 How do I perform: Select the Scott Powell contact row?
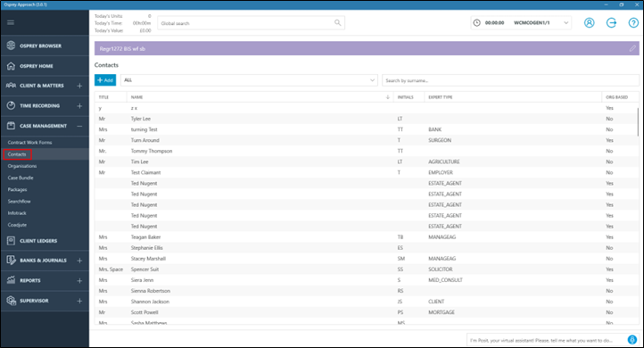(367, 312)
